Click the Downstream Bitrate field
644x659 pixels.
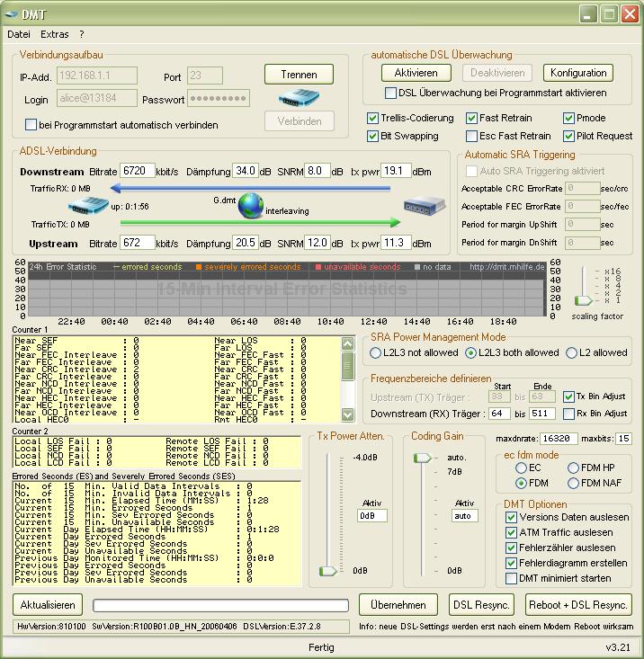point(138,171)
